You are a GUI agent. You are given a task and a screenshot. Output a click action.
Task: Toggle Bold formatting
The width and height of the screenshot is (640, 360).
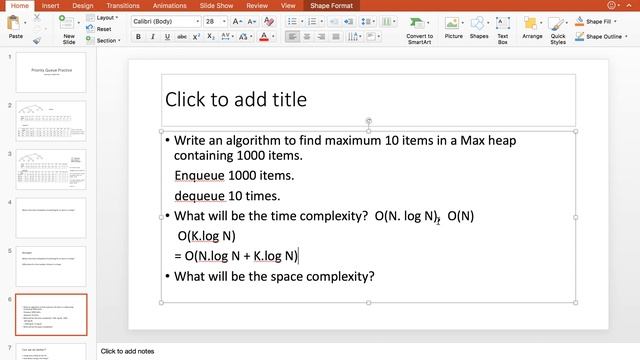pyautogui.click(x=138, y=37)
